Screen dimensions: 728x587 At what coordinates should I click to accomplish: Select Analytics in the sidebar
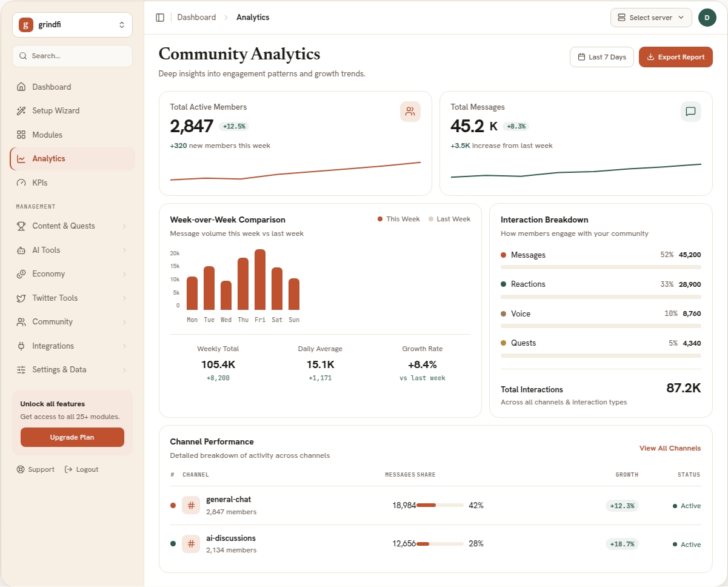coord(72,159)
